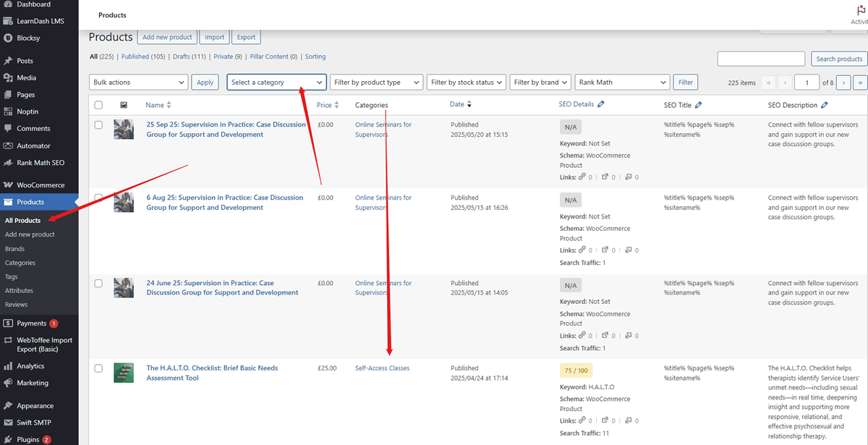Click the Search products button
This screenshot has height=445, width=868.
click(839, 59)
